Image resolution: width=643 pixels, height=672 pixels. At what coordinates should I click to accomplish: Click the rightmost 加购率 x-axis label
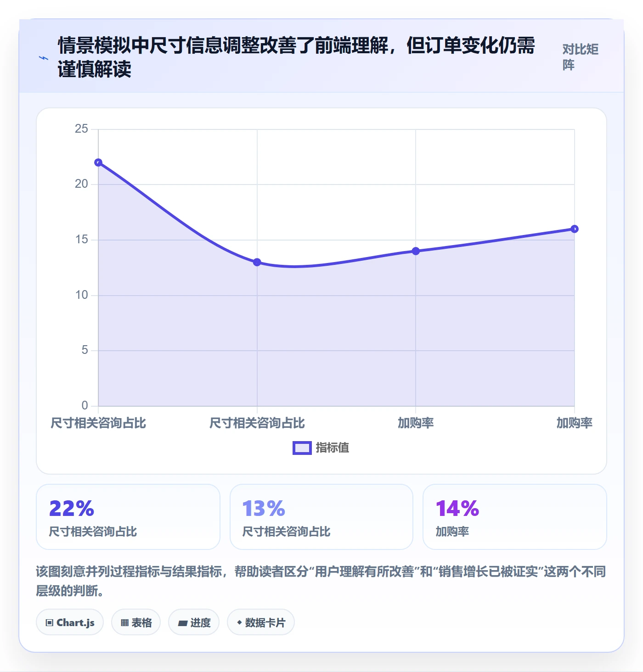click(x=574, y=423)
